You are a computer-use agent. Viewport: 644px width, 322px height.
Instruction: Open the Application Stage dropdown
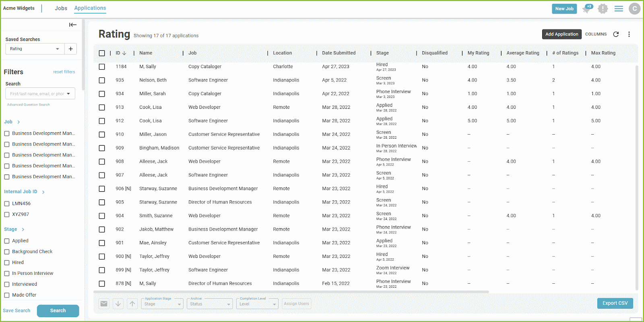pos(162,303)
